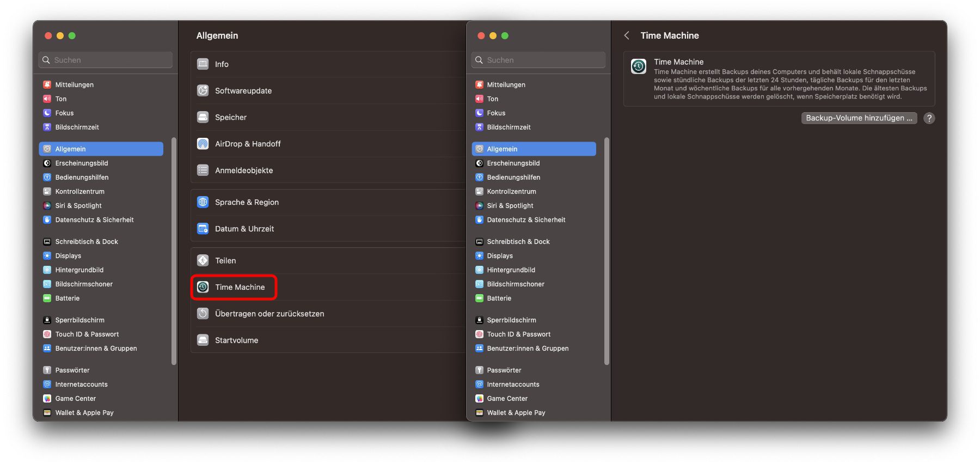Open Touch ID & Passwort in left sidebar

click(x=87, y=334)
